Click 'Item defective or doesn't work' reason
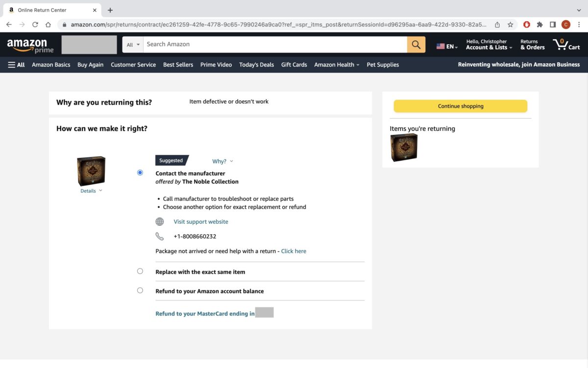 click(x=229, y=102)
